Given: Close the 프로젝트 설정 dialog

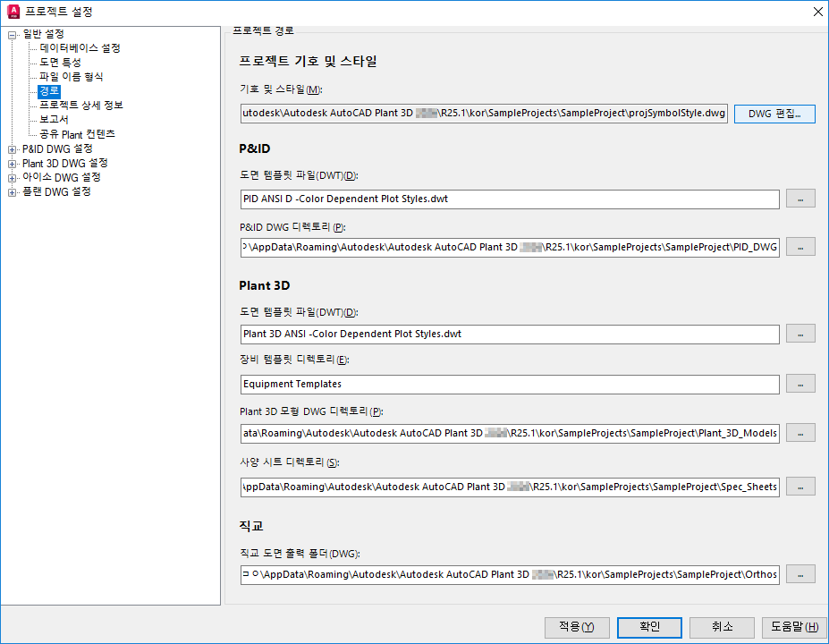Looking at the screenshot, I should tap(817, 12).
